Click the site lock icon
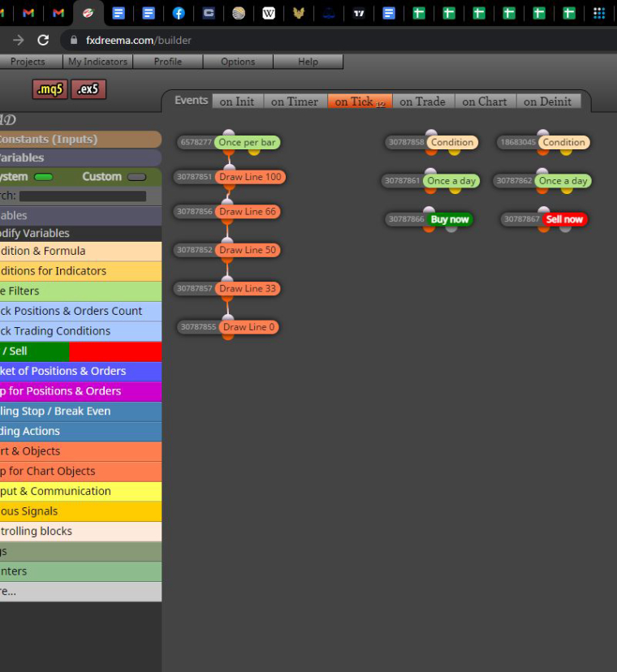The width and height of the screenshot is (617, 672). 74,40
